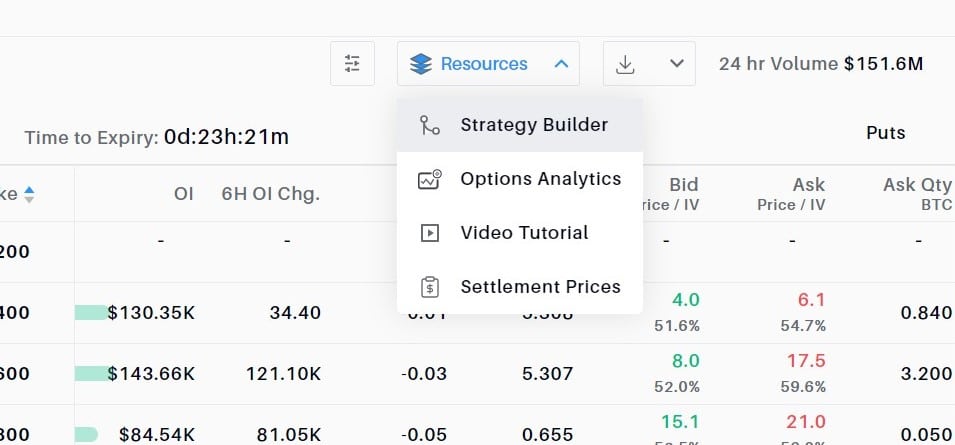Select Settlement Prices menu item
The width and height of the screenshot is (955, 445).
(540, 287)
